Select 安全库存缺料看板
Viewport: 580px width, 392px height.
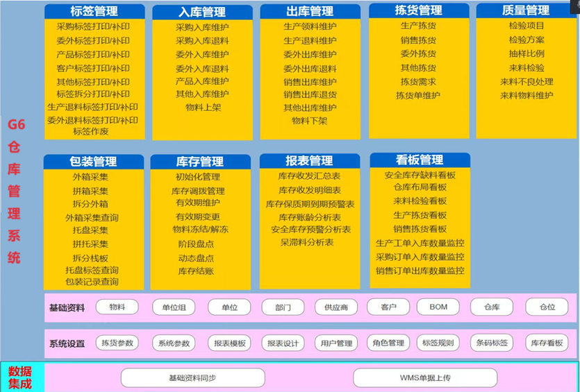click(x=420, y=175)
